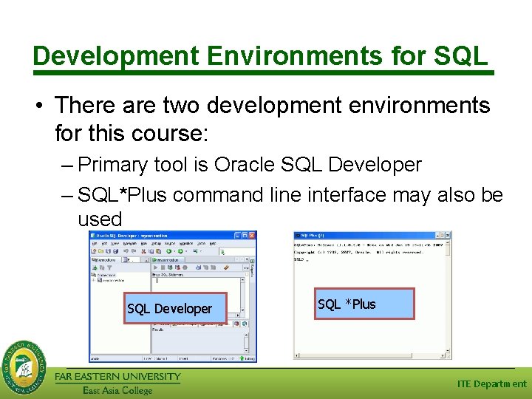Select myconnection entry in connections tree
This screenshot has width=532, height=399.
point(111,281)
